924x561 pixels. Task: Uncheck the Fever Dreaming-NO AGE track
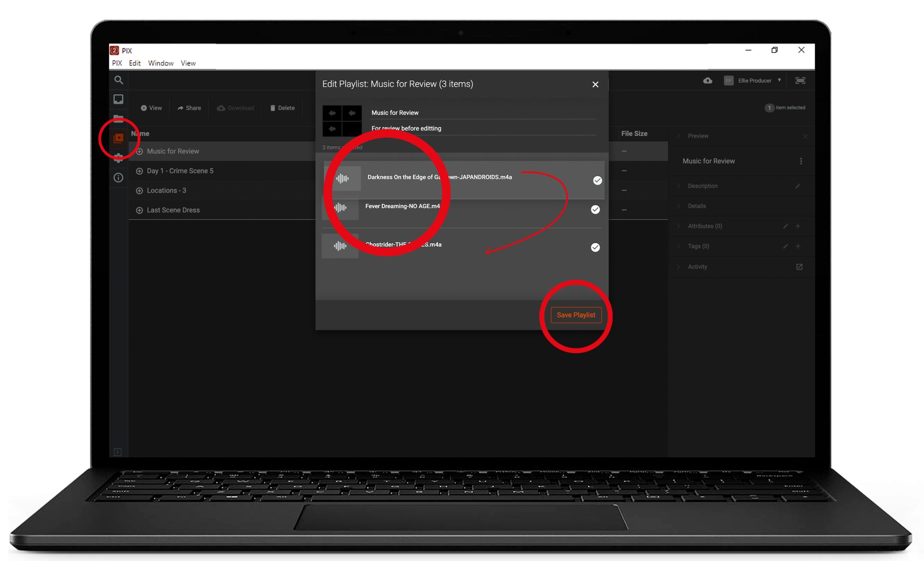tap(595, 209)
